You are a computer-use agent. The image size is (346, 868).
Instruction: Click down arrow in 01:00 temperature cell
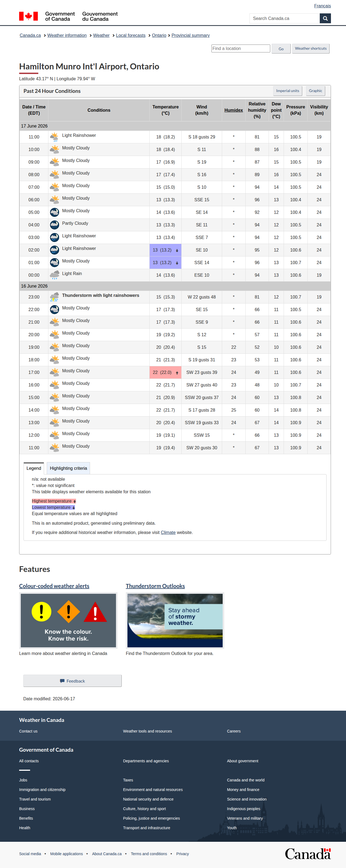click(x=177, y=263)
